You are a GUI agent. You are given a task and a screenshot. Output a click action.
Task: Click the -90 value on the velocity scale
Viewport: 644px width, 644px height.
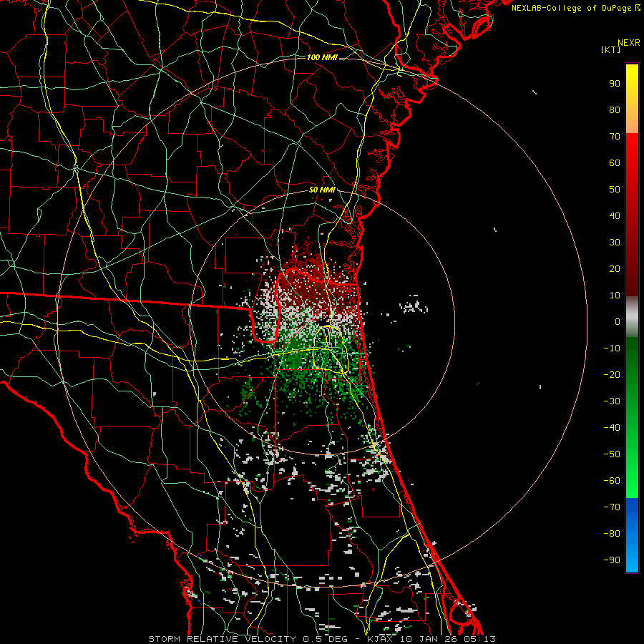point(612,560)
